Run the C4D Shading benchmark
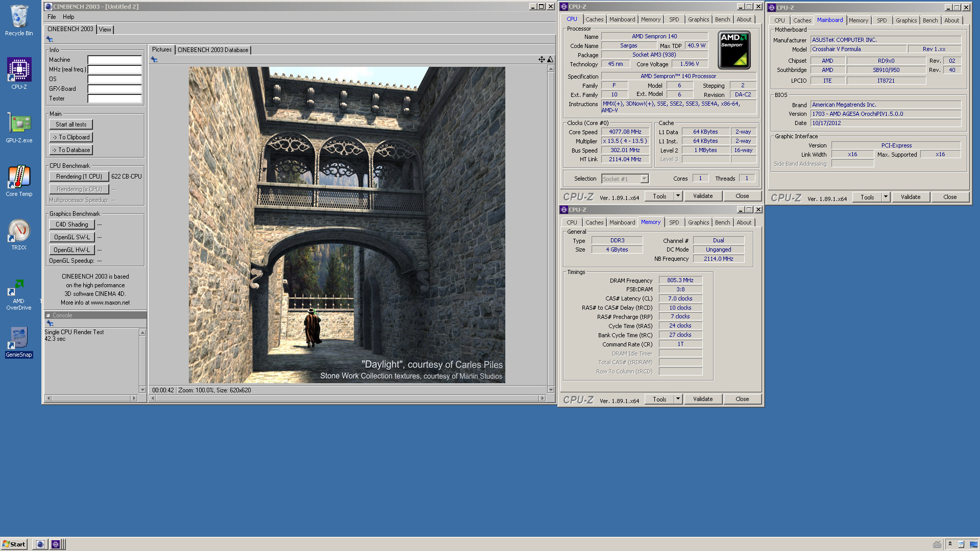The image size is (980, 551). (x=72, y=224)
